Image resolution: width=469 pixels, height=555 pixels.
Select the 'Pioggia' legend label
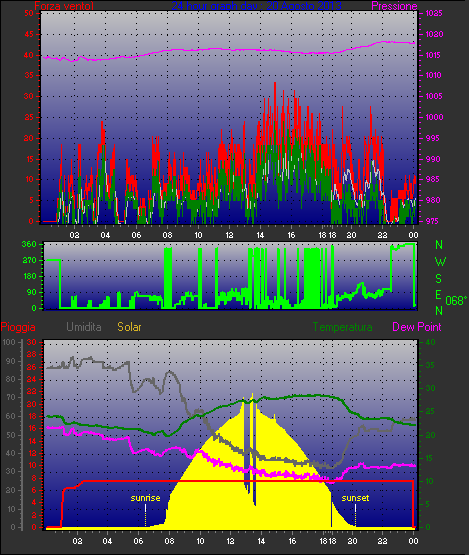(x=18, y=327)
